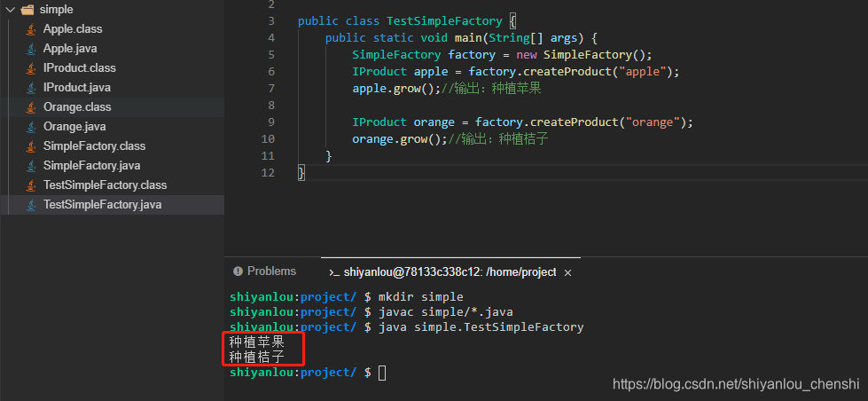
Task: Open TestSimpleFactory.class in the explorer
Action: pyautogui.click(x=106, y=185)
